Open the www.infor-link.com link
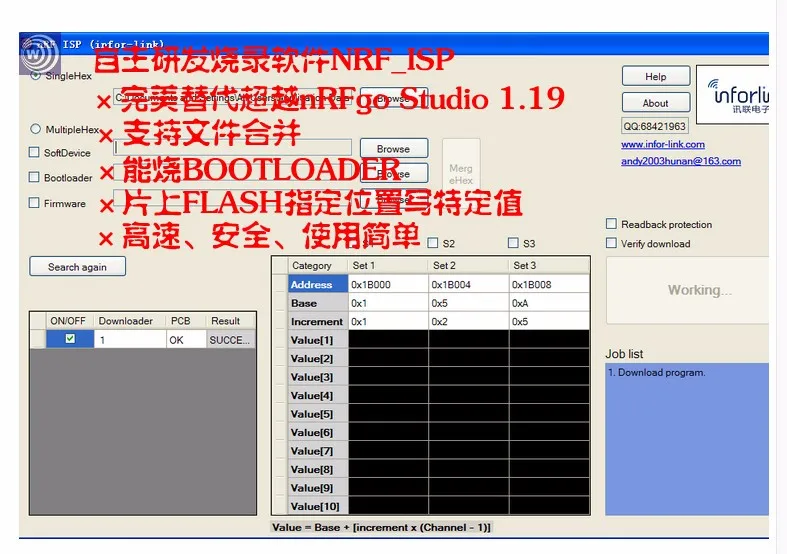The image size is (787, 554). (663, 145)
